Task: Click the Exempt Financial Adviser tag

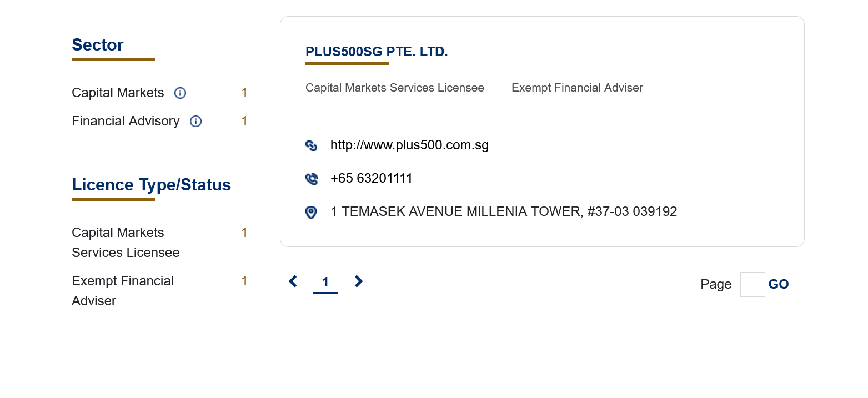Action: pos(577,88)
